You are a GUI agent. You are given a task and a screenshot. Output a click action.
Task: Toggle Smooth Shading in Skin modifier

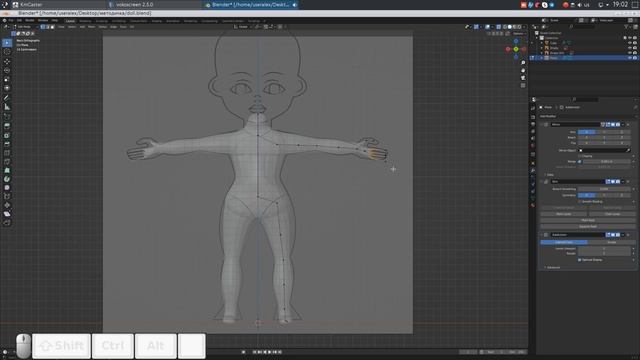pyautogui.click(x=580, y=201)
